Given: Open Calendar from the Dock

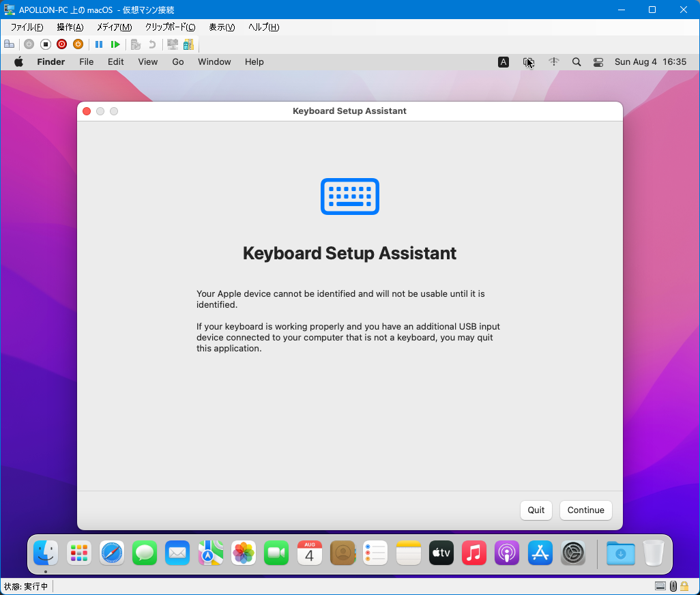Looking at the screenshot, I should click(309, 553).
